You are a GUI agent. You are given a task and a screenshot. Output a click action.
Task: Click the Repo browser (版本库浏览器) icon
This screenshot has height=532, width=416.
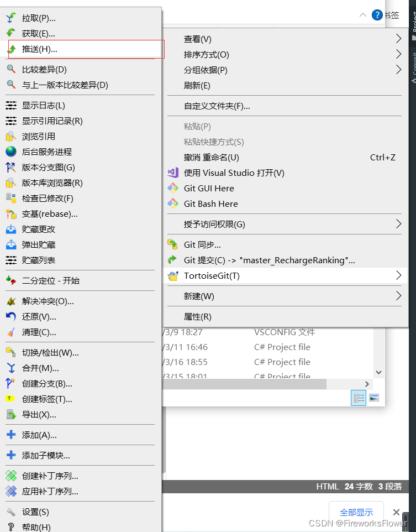(11, 183)
